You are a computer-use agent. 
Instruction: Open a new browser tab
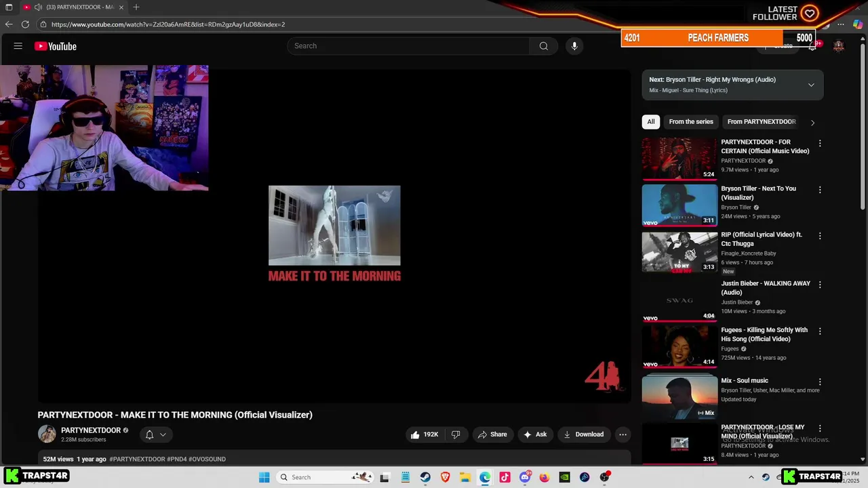136,7
